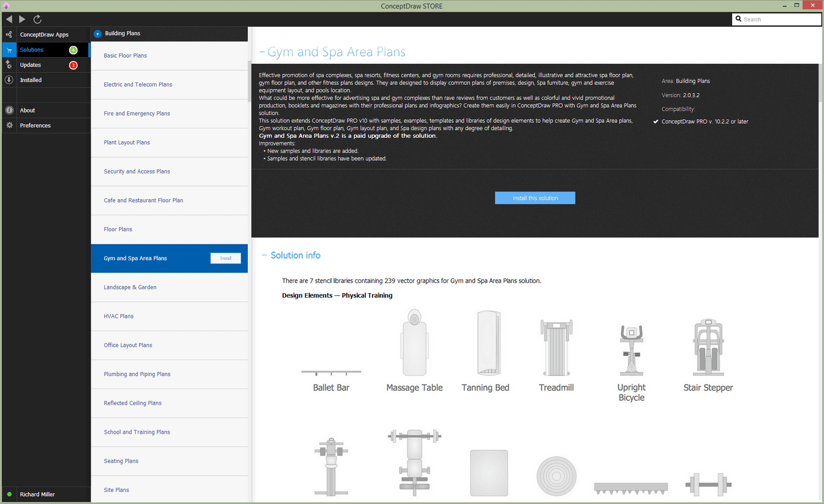Viewport: 824px width, 504px height.
Task: Click the Upright Bicycle stencil image
Action: click(x=632, y=350)
